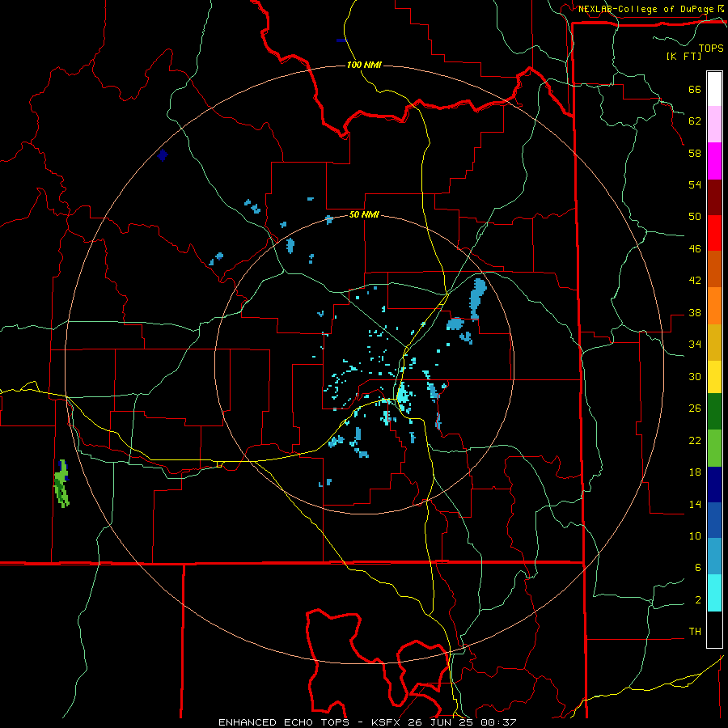Viewport: 728px width, 728px height.
Task: Select the cyan legend swatch near the bottom
Action: click(x=714, y=593)
